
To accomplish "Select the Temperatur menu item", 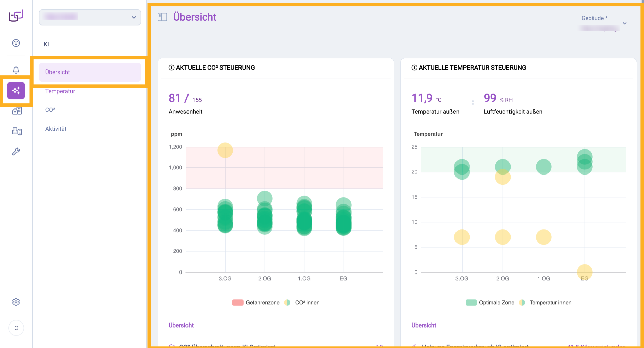I will click(60, 91).
